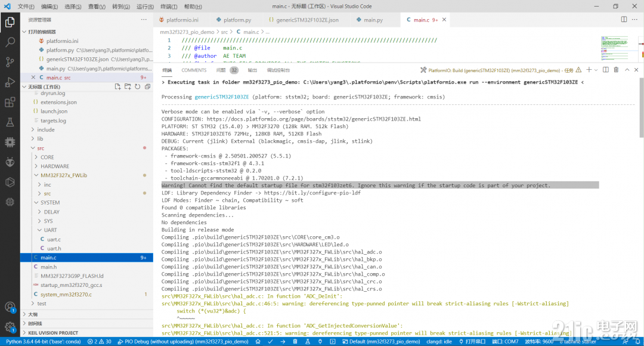Open Run and Debug view
This screenshot has height=346, width=644.
tap(10, 82)
